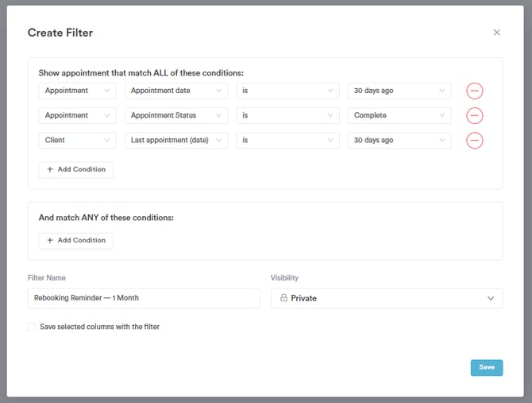The width and height of the screenshot is (532, 403).
Task: Add Condition under match ANY section
Action: point(76,241)
